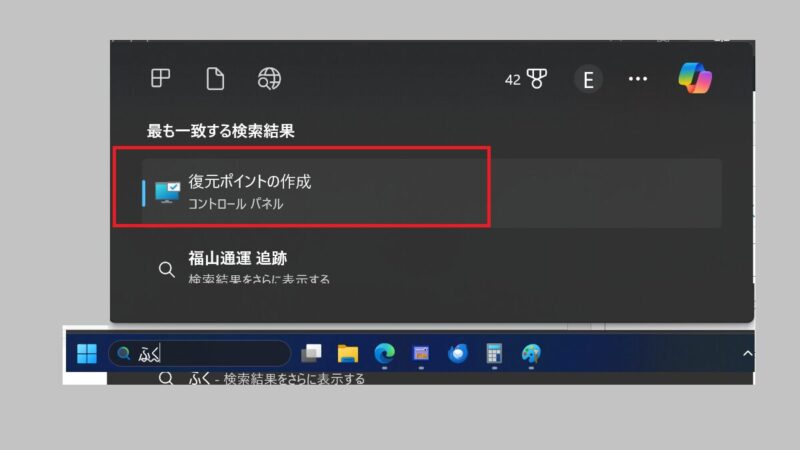
Task: Open 復元ポイントの作成 control panel result
Action: 432,193
